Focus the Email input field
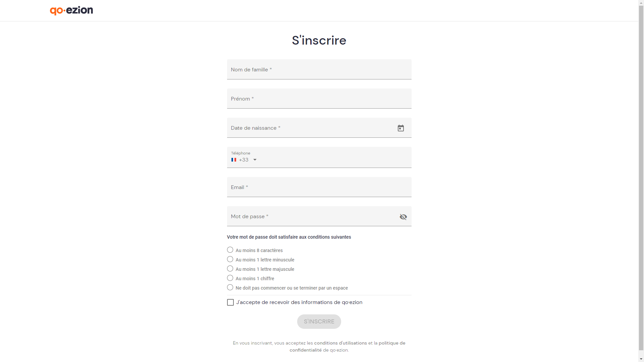Viewport: 644px width, 362px height. point(319,187)
